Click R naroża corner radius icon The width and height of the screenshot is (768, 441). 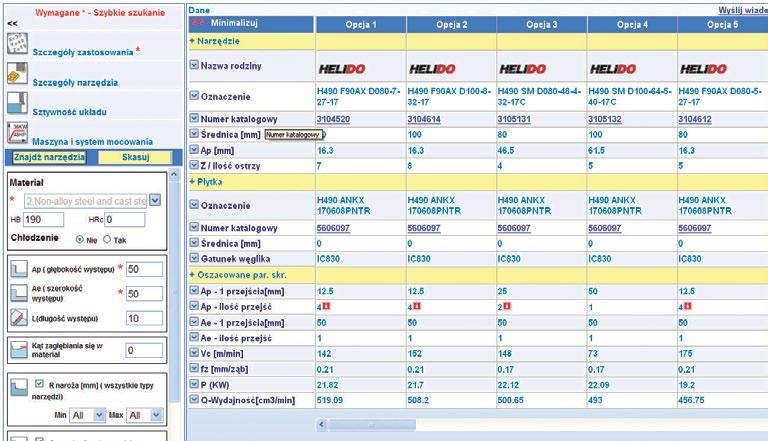(x=19, y=387)
